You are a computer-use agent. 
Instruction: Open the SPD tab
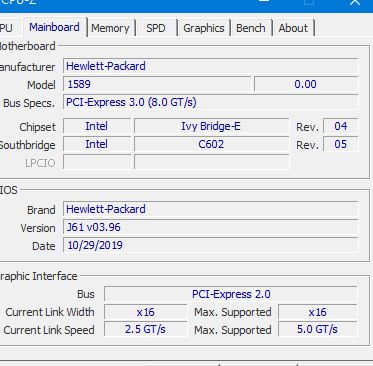(x=156, y=28)
